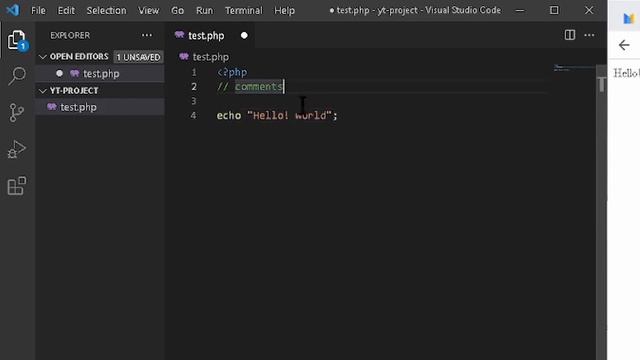
Task: Open the View menu
Action: [x=148, y=10]
